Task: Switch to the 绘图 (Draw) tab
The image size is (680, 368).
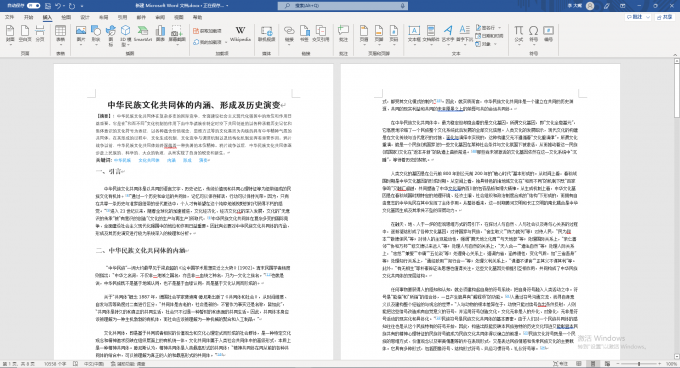Action: click(x=66, y=17)
